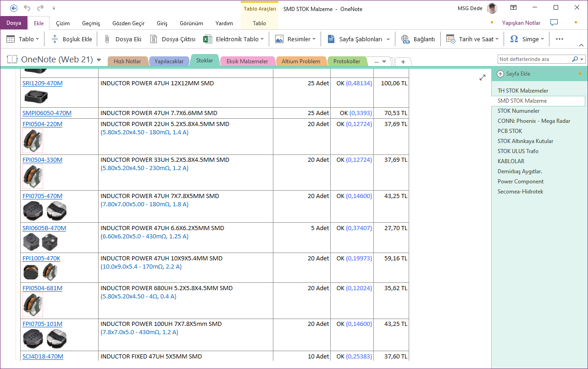Click Boşluk Ekle to insert space
The image size is (588, 369).
[x=72, y=39]
